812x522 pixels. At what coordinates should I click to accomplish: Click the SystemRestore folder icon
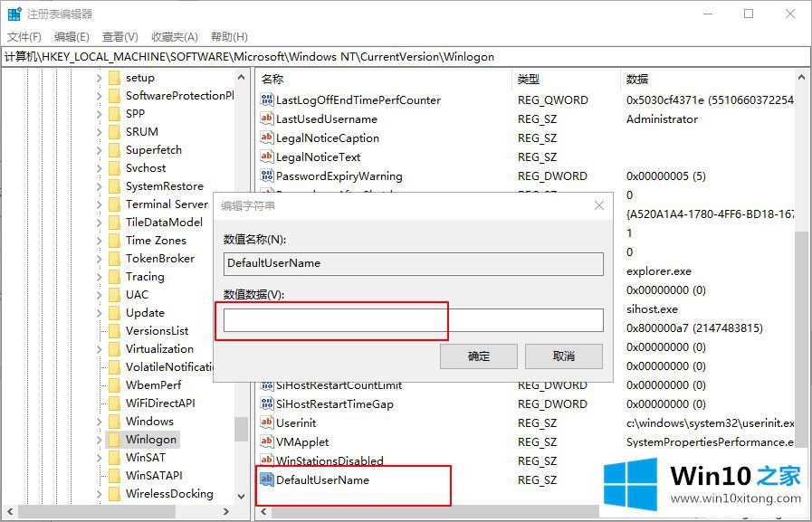click(x=114, y=185)
